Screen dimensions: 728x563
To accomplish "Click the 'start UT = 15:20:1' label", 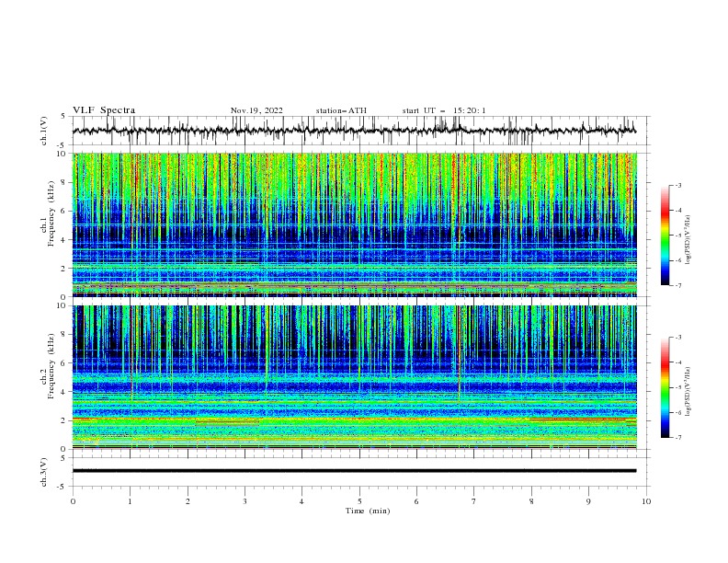I will pos(444,110).
